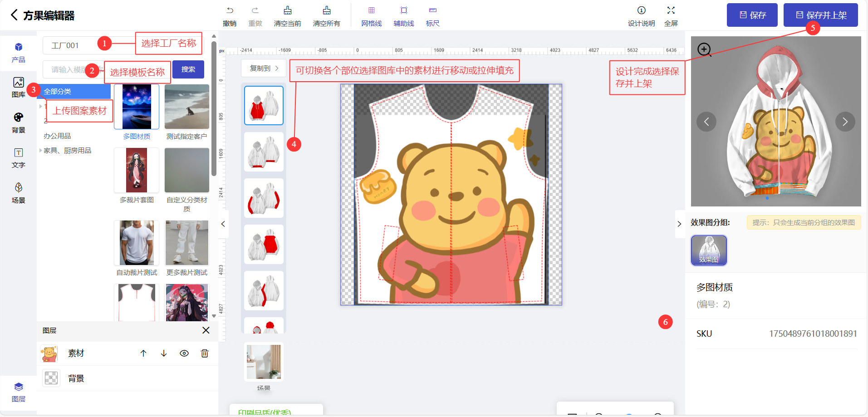Select the 背景 layer row

point(128,378)
